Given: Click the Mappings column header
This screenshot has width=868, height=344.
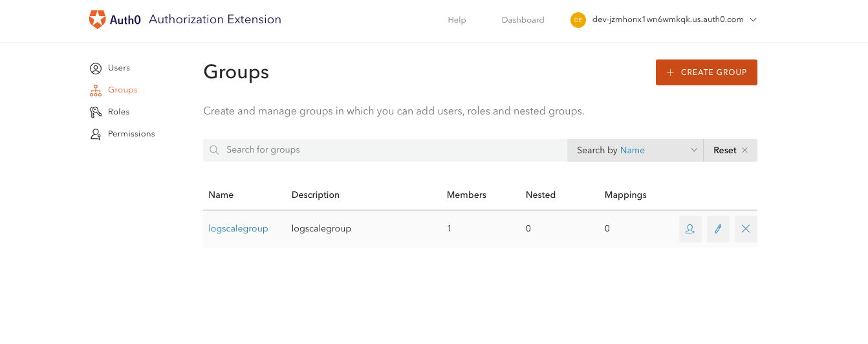Looking at the screenshot, I should (x=625, y=195).
